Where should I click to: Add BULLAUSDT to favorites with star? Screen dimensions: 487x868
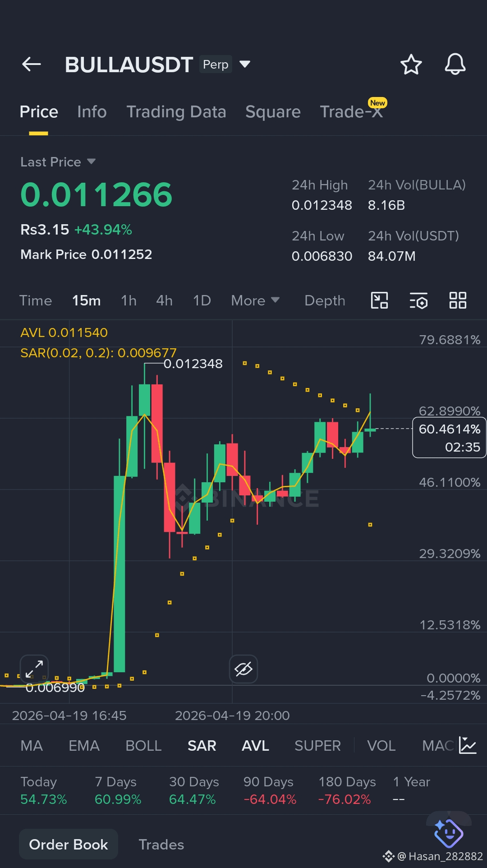click(x=411, y=65)
